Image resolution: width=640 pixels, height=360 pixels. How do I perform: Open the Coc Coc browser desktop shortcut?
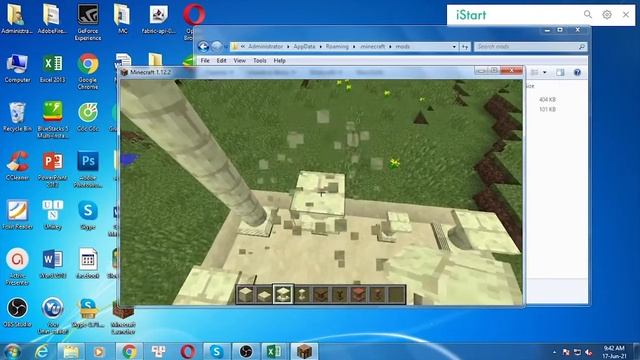(x=88, y=117)
